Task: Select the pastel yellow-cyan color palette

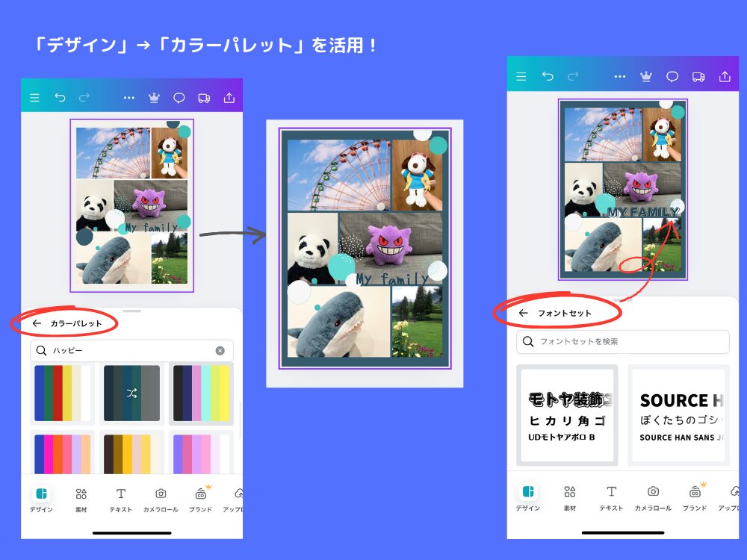Action: (201, 393)
